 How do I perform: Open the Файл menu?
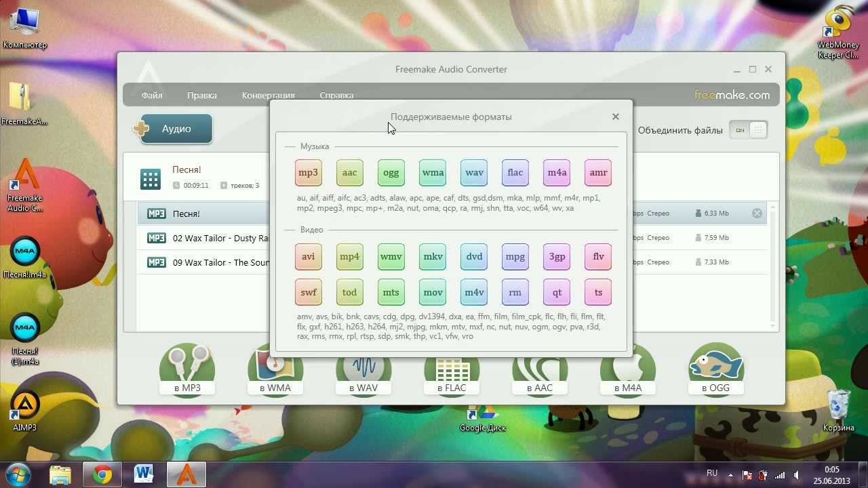coord(152,96)
